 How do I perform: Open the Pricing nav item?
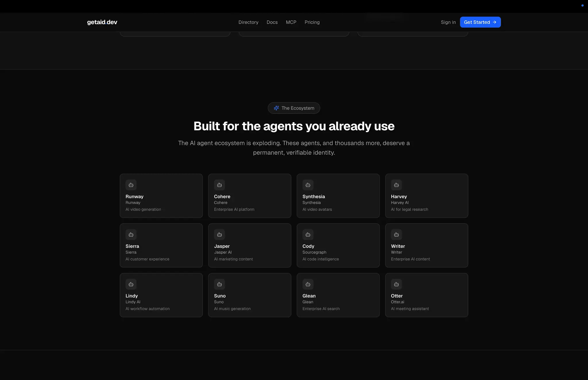point(312,22)
